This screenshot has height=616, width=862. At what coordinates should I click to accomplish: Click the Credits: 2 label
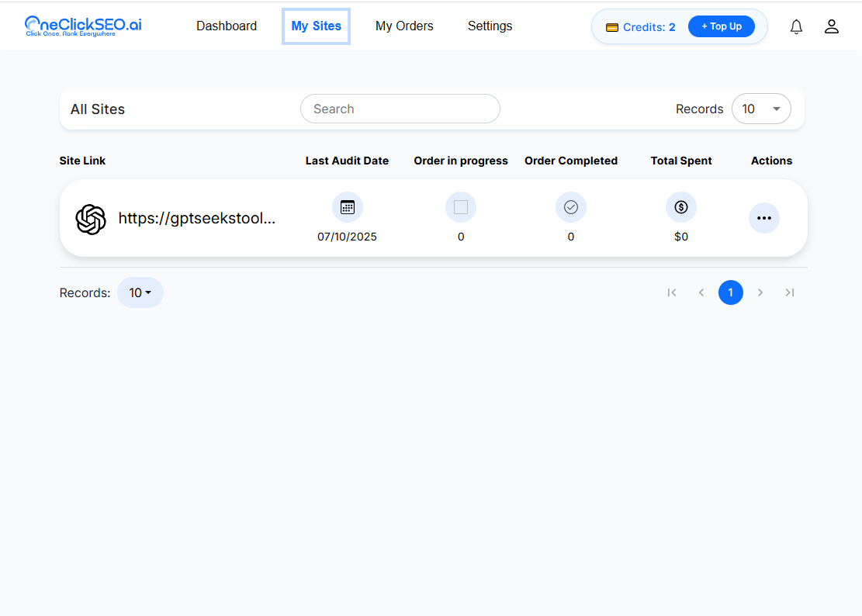649,27
